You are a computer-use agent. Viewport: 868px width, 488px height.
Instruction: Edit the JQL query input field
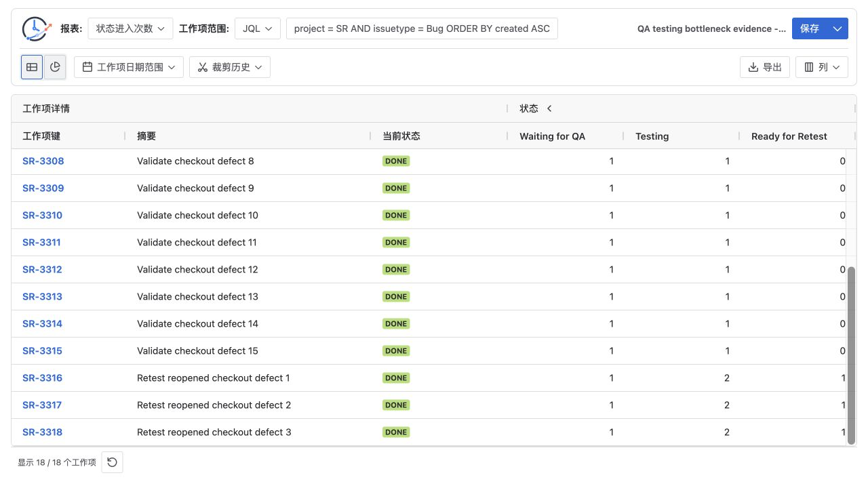coord(422,28)
